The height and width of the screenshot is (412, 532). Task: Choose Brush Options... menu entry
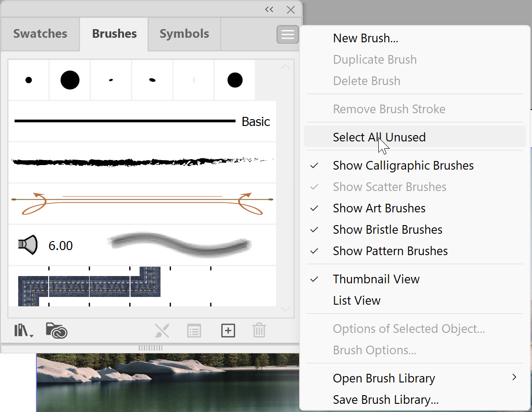click(415, 350)
